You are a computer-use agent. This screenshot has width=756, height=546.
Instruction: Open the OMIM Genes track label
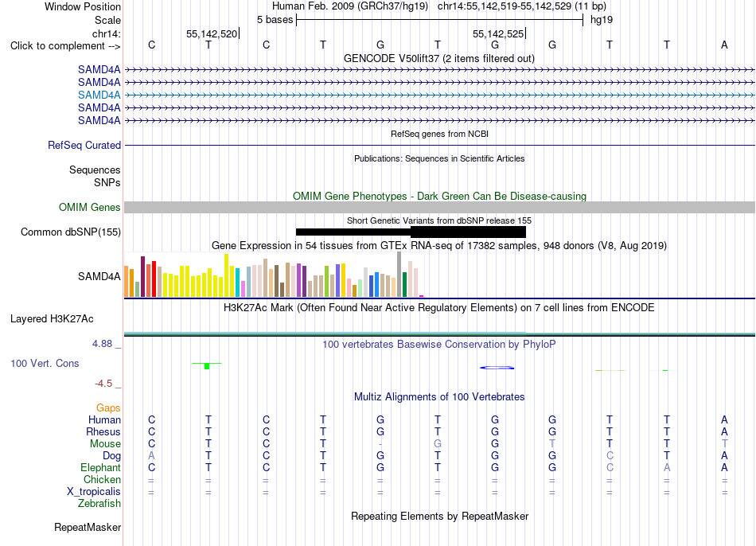[90, 208]
